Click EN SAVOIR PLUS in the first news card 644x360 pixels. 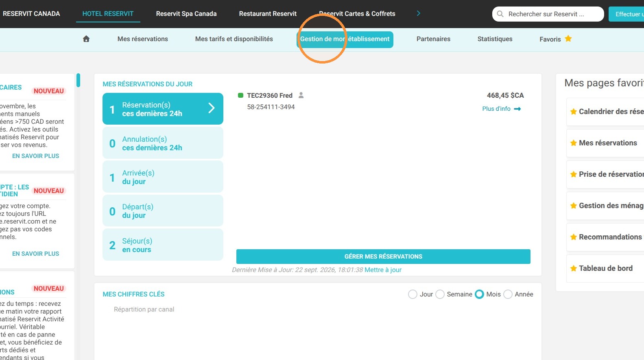pos(35,156)
